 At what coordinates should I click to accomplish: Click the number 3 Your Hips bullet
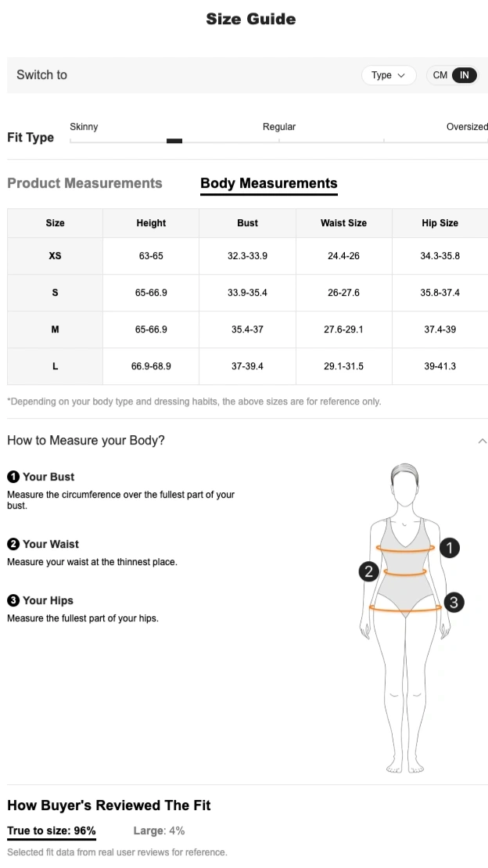click(x=13, y=600)
